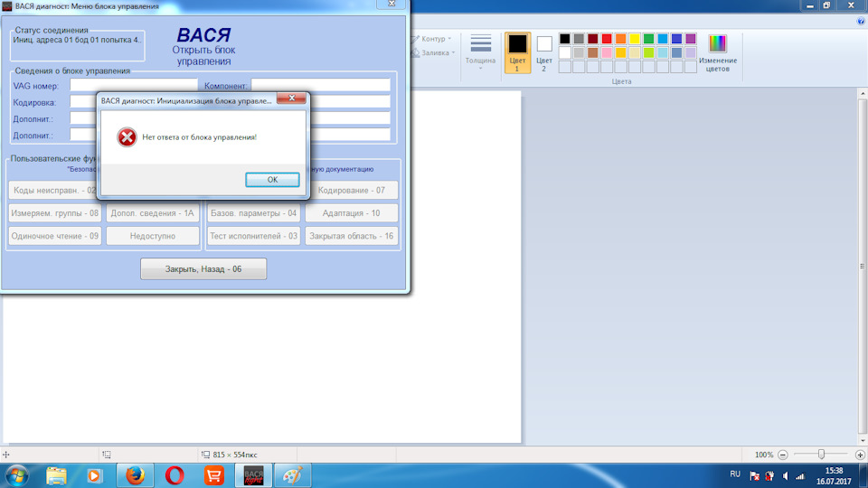The width and height of the screenshot is (868, 488).
Task: Launch media player from taskbar
Action: pos(94,476)
